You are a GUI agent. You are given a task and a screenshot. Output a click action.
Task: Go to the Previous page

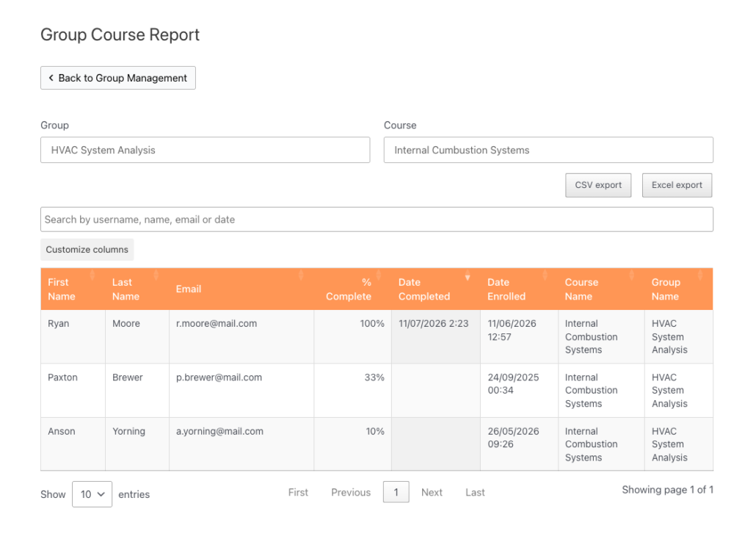tap(351, 492)
